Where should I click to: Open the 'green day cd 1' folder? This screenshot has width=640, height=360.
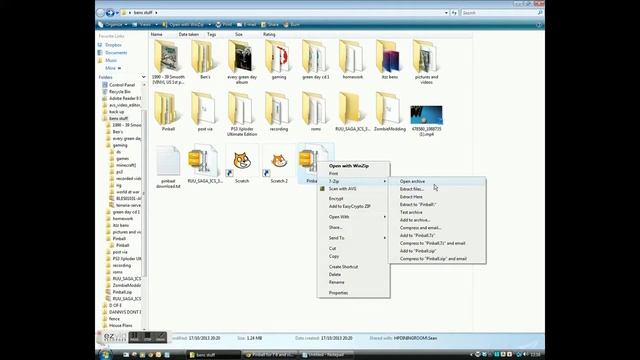[x=315, y=57]
